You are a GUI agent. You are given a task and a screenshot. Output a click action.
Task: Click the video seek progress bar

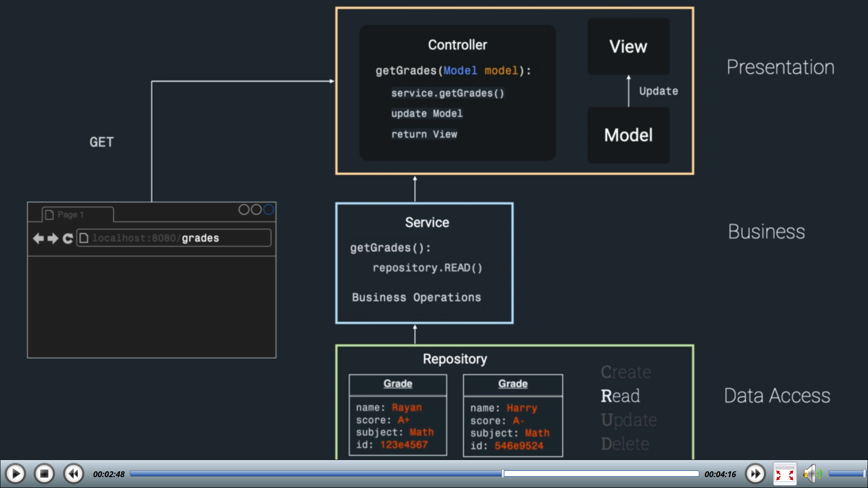pos(316,474)
